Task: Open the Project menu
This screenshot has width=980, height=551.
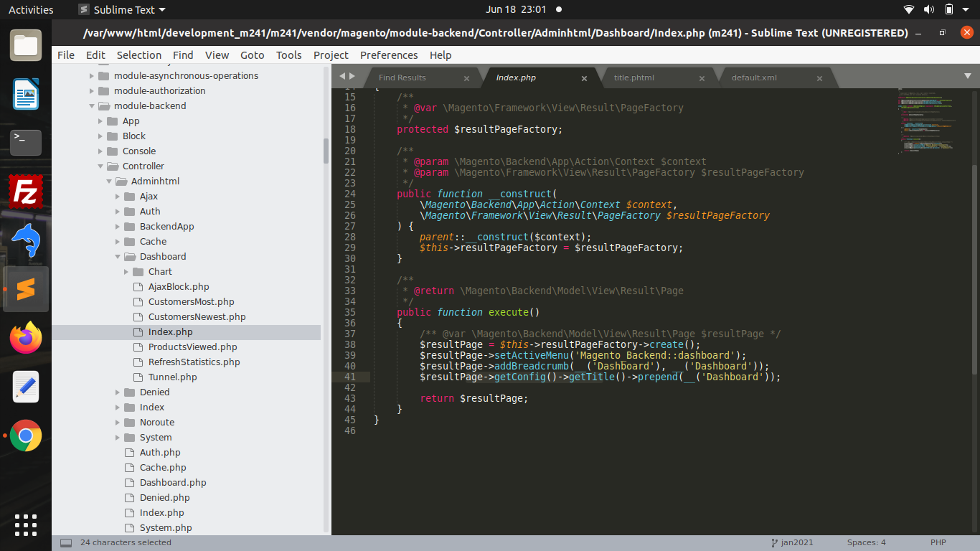Action: click(331, 55)
